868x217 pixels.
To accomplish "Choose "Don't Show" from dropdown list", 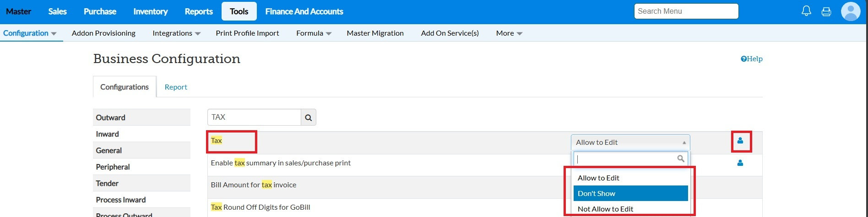I will (630, 193).
